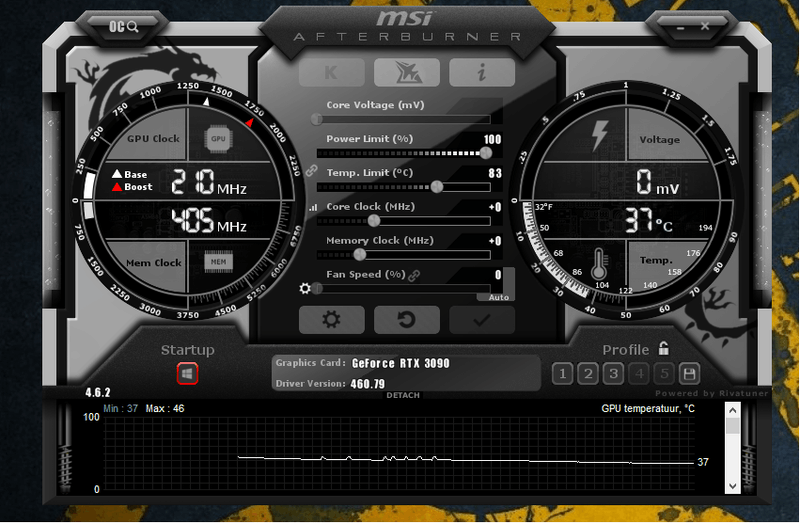Toggle the power and temp limit link icon
Image resolution: width=800 pixels, height=524 pixels.
click(311, 170)
